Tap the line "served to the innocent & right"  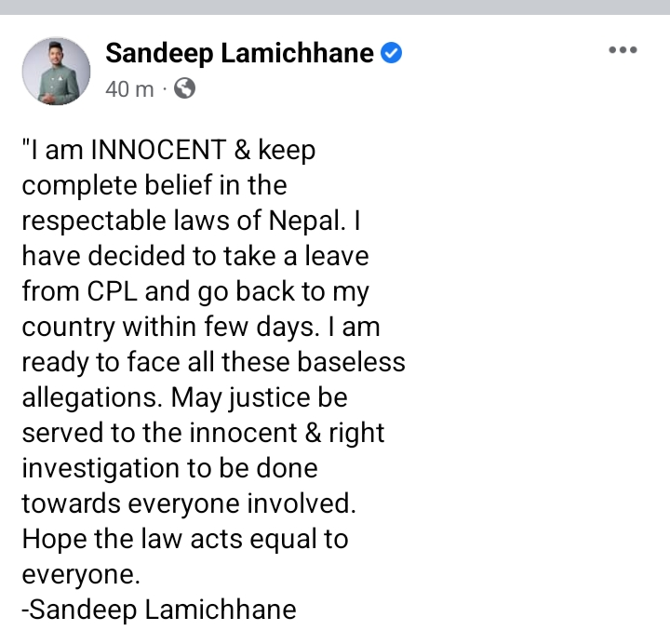tap(203, 433)
